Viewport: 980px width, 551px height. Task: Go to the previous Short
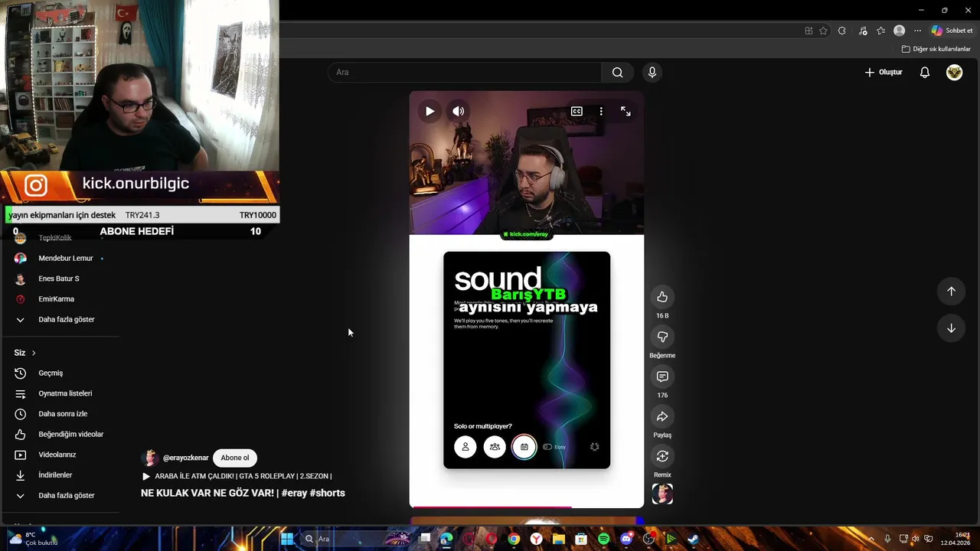tap(951, 291)
